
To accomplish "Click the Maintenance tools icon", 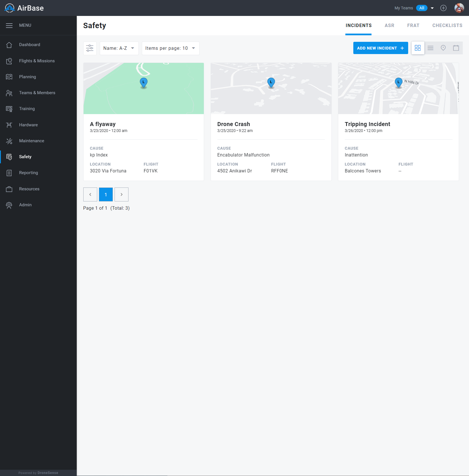I will click(9, 141).
